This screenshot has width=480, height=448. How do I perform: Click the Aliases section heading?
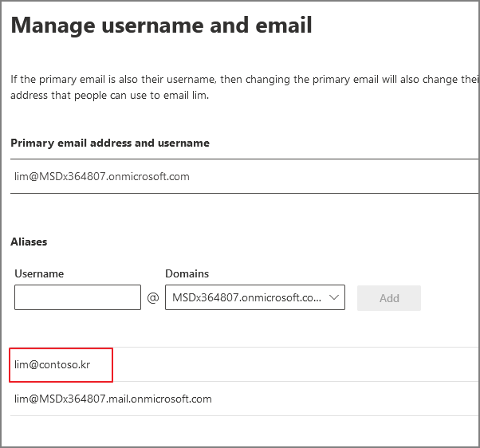(29, 242)
